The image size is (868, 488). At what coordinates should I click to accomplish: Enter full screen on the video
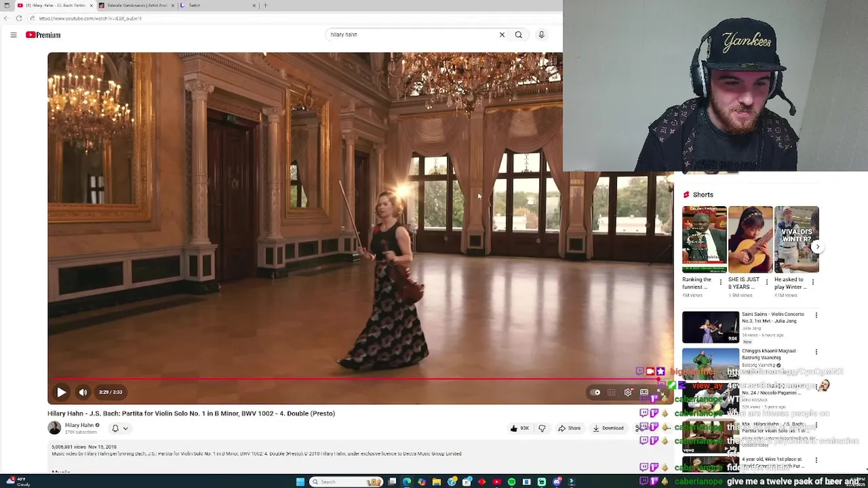point(660,392)
